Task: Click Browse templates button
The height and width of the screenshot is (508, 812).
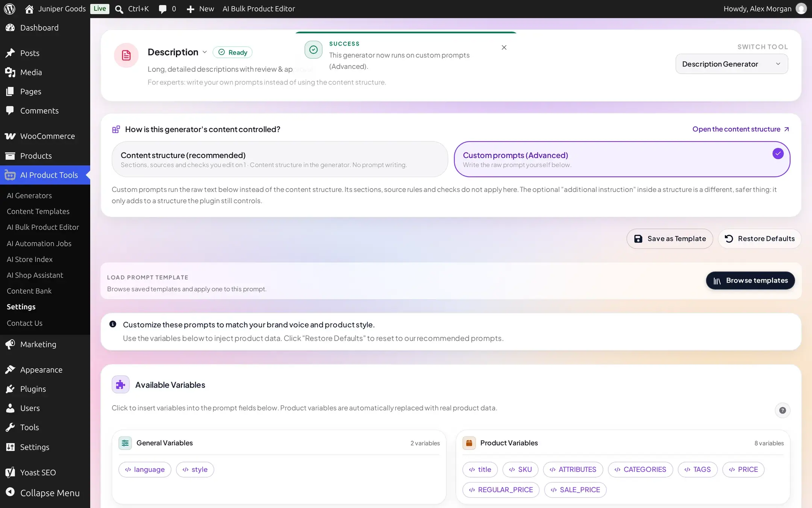Action: (750, 281)
